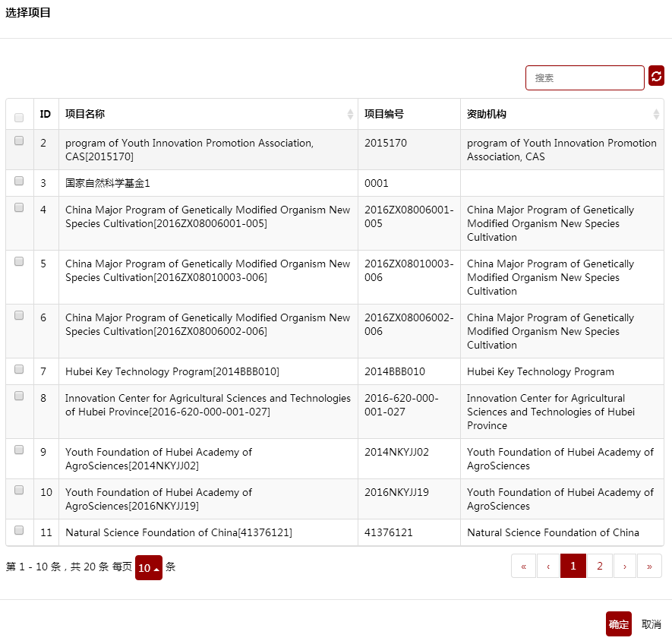Screen dimensions: 672x644
Task: Cancel dialog with 取消
Action: (x=651, y=623)
